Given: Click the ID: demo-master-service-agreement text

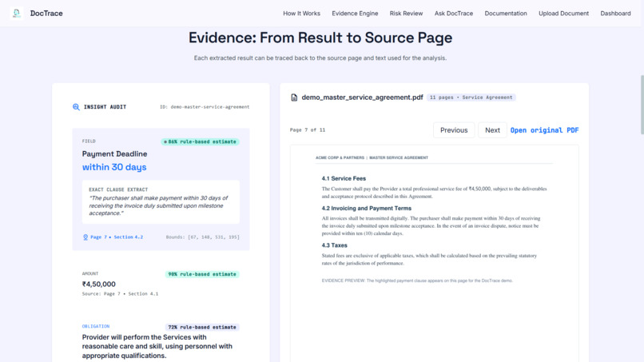Looking at the screenshot, I should [205, 107].
